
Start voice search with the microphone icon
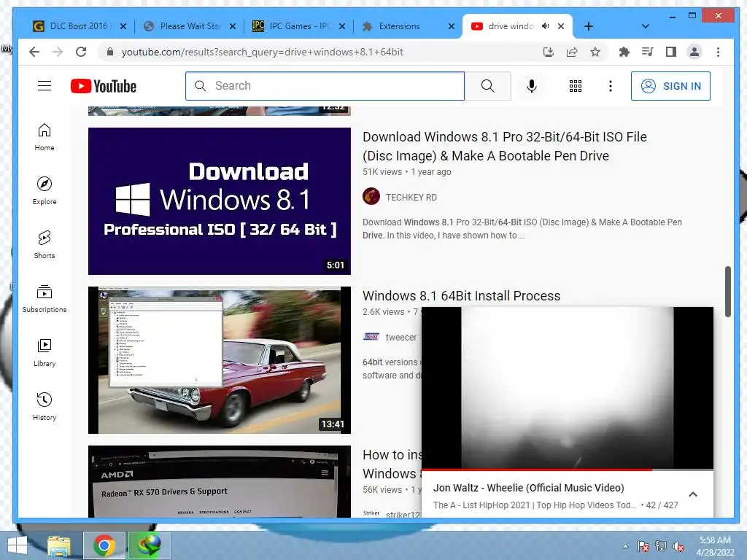click(x=532, y=86)
